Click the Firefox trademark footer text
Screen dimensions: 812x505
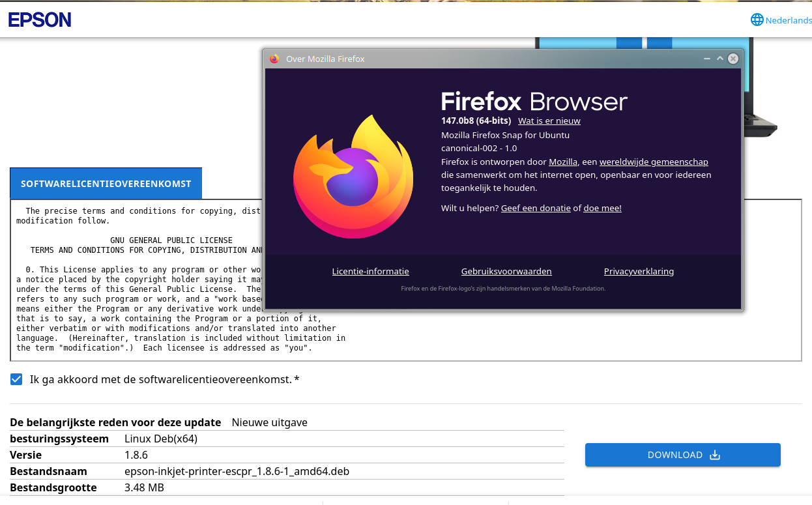(x=503, y=288)
